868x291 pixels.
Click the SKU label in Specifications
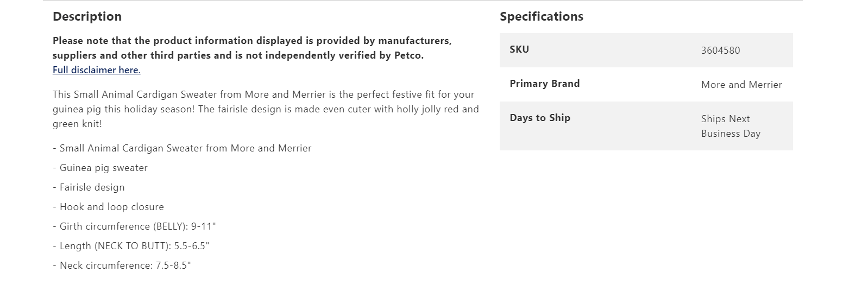[519, 49]
